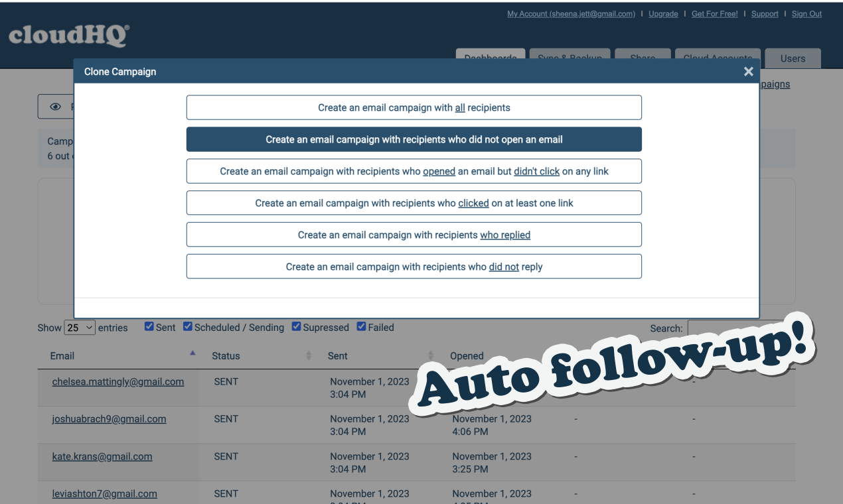Sort by Opened column header
This screenshot has height=504, width=843.
point(467,356)
